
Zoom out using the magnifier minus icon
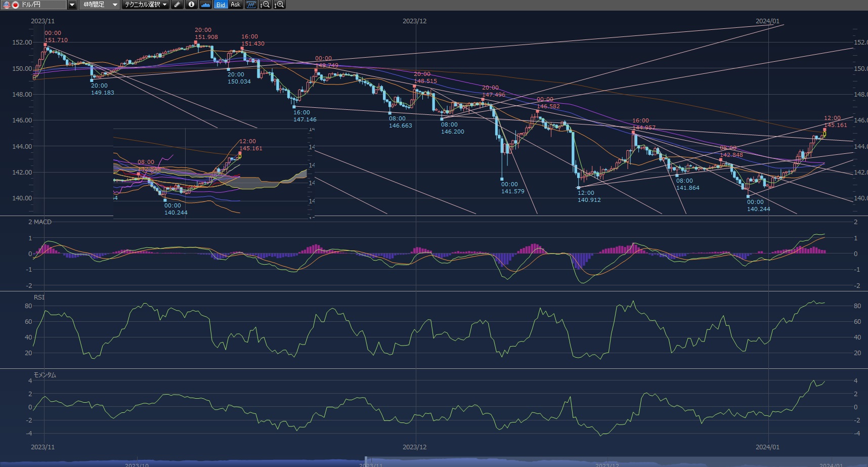(x=265, y=5)
